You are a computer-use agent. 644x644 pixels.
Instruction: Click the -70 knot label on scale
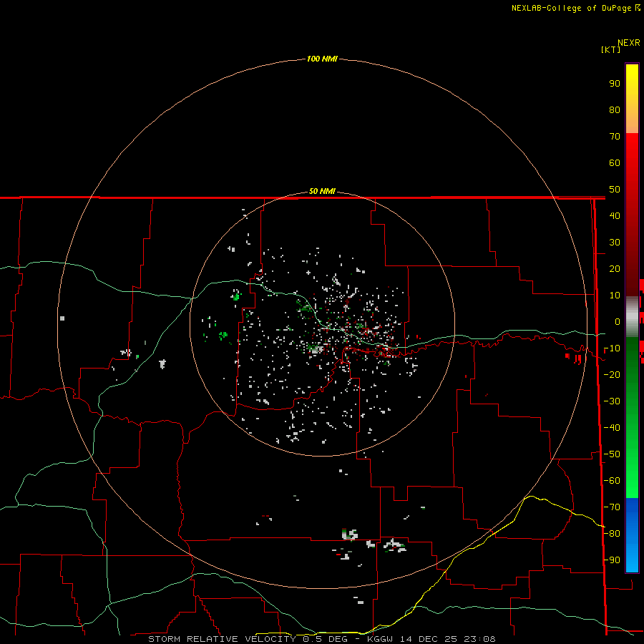612,507
